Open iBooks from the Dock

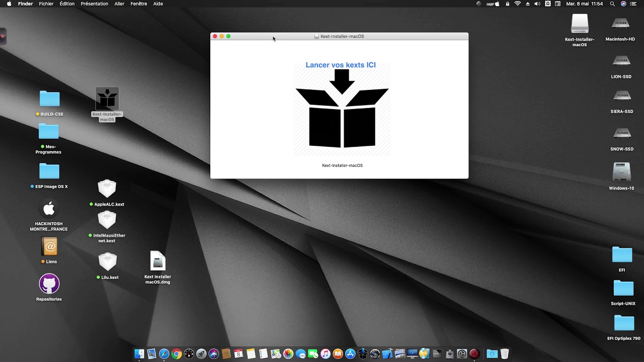[338, 353]
